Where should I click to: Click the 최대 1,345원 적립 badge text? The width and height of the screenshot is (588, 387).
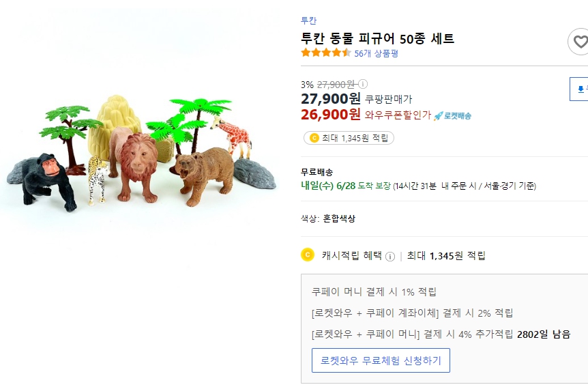click(355, 138)
